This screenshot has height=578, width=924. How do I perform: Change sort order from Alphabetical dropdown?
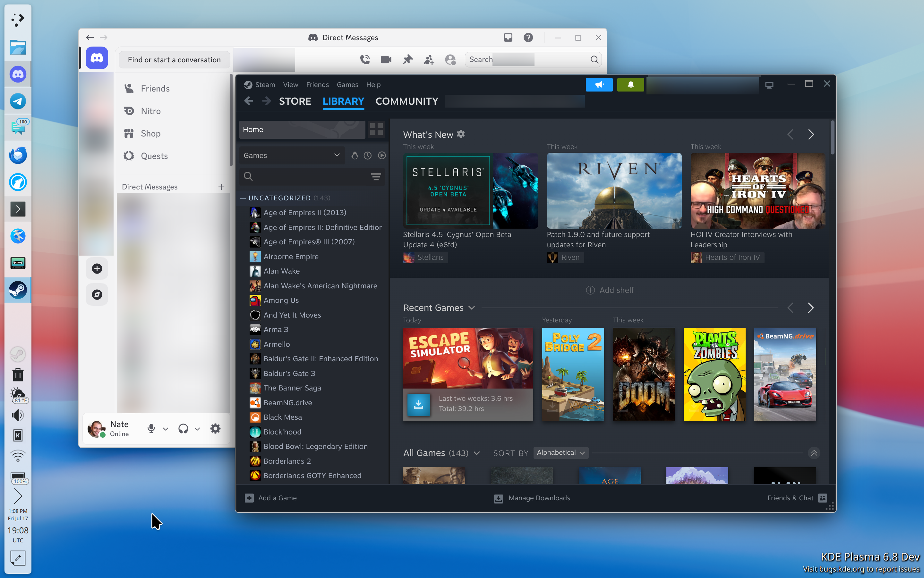click(561, 453)
